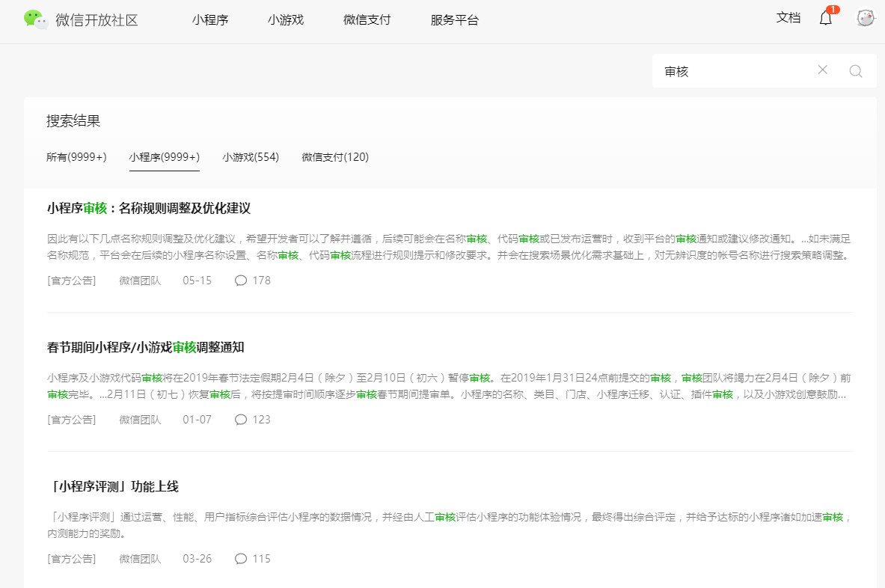
Task: Click comment icon beside 115
Action: (241, 559)
